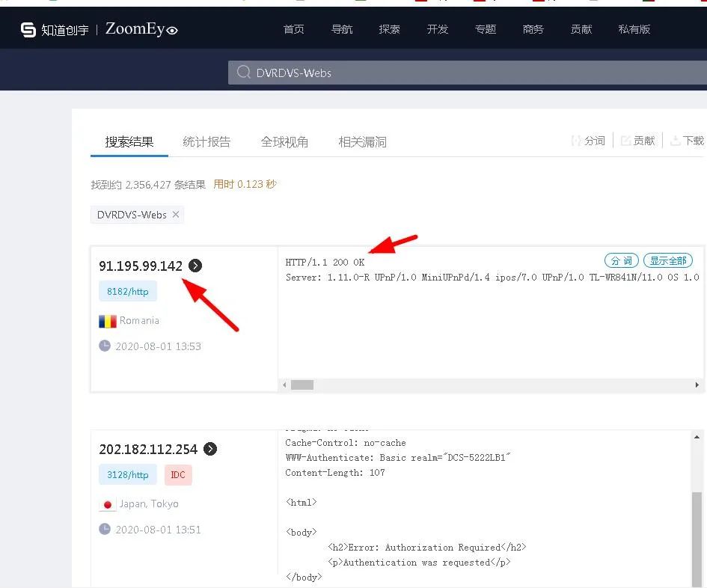Click the up scroll arrow in second result
The width and height of the screenshot is (707, 588).
pos(697,437)
